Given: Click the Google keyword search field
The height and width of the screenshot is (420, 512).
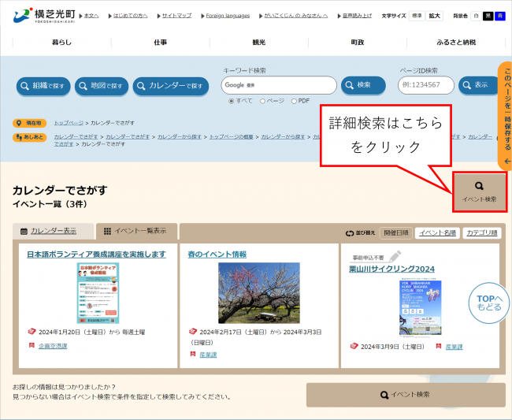Looking at the screenshot, I should (277, 84).
